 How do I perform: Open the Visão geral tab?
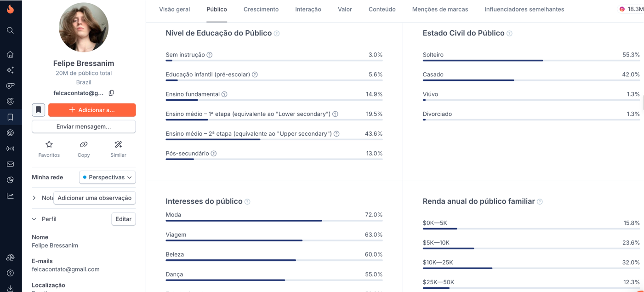tap(174, 9)
